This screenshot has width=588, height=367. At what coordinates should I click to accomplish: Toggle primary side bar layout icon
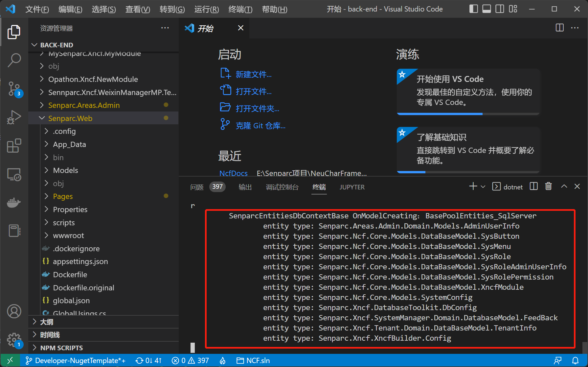coord(473,9)
